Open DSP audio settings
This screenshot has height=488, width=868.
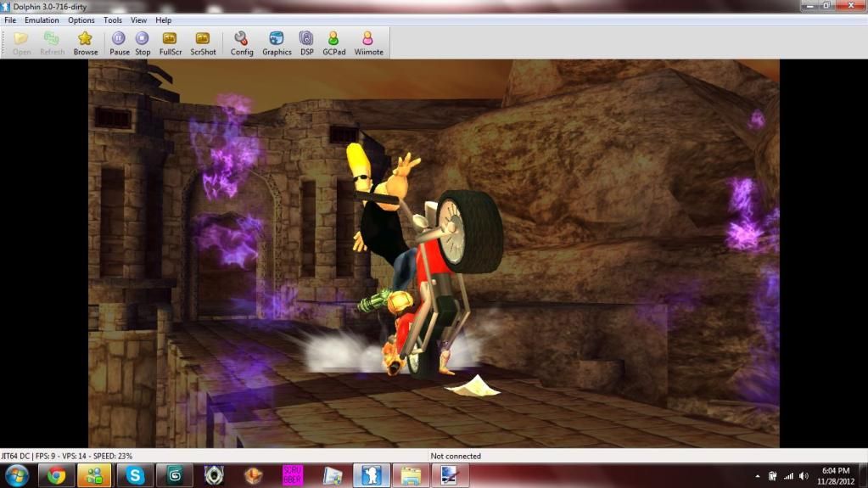(306, 43)
